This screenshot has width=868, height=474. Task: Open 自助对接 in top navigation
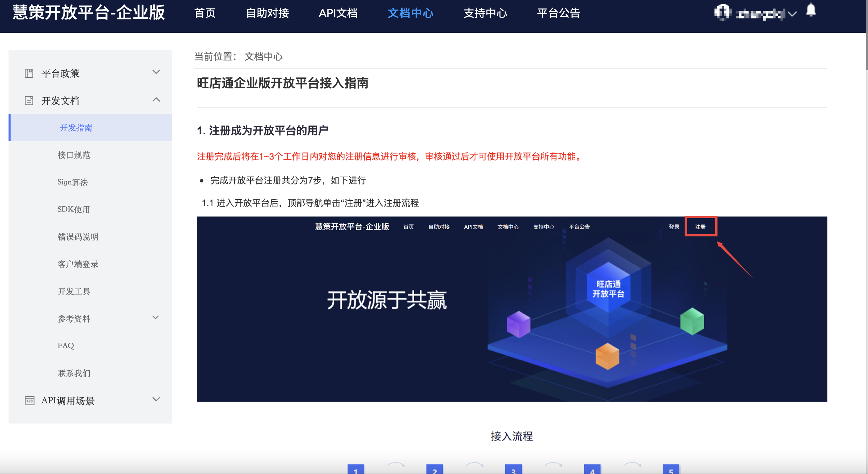[267, 13]
